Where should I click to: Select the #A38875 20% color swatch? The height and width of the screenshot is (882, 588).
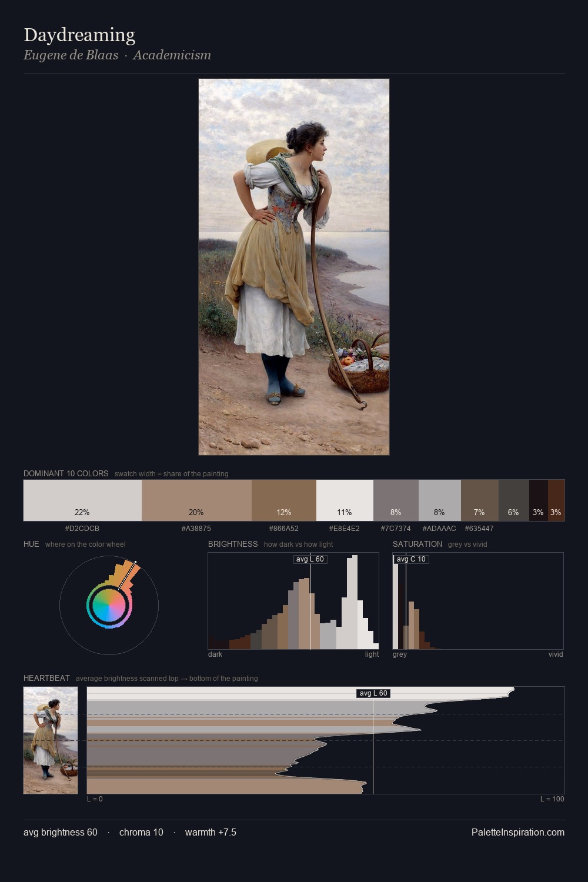coord(196,500)
